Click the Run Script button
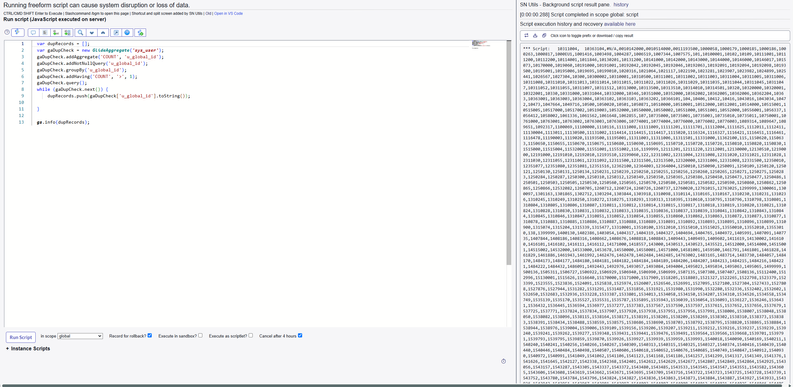Screen dimensions: 793x387 [x=21, y=337]
